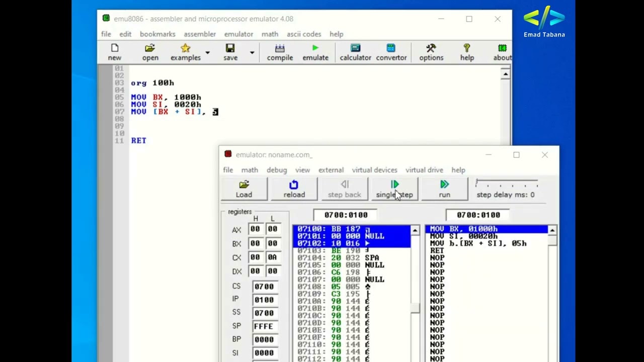
Task: Open the math menu in editor window
Action: (x=270, y=34)
